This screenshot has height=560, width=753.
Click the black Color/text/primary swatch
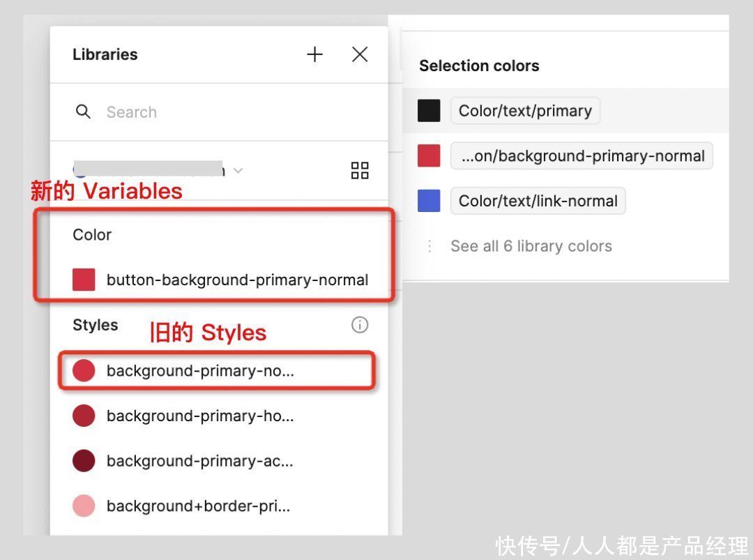pyautogui.click(x=429, y=110)
